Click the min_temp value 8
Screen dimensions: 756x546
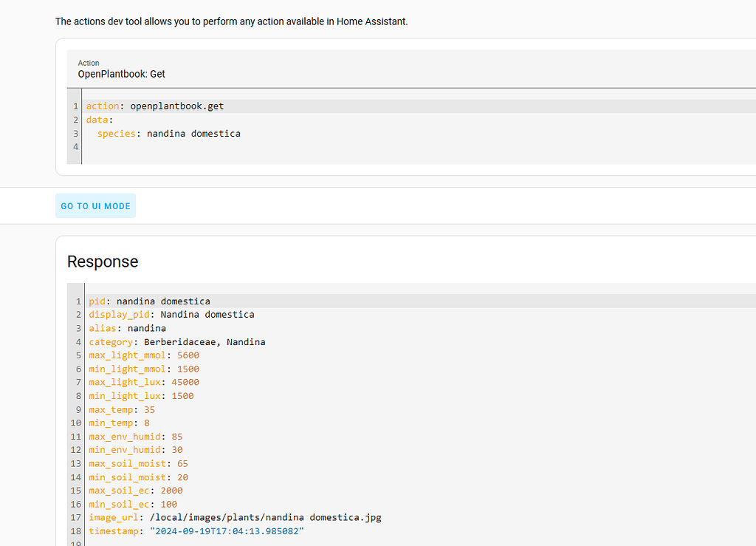pos(147,423)
